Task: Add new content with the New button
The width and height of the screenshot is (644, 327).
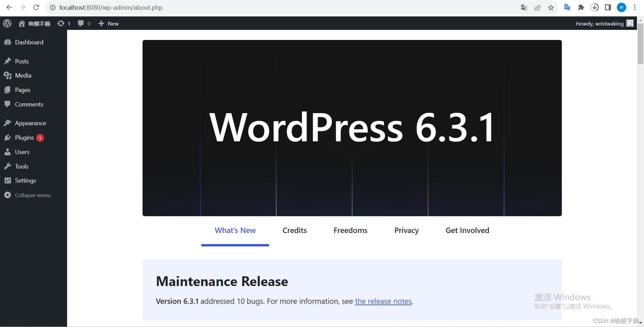Action: coord(108,24)
